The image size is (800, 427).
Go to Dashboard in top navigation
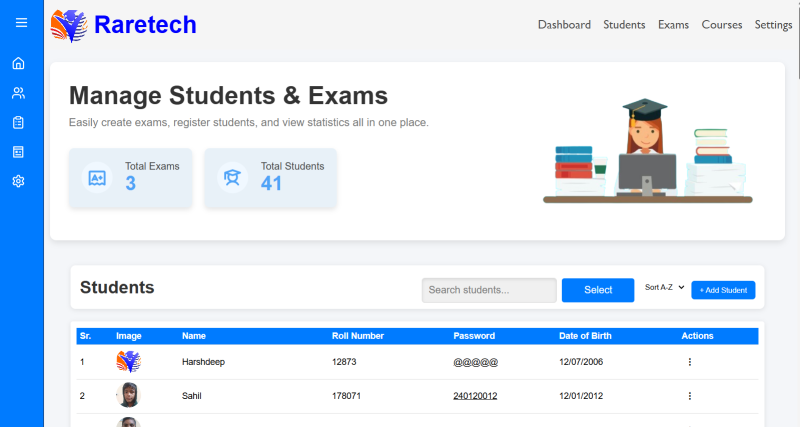[x=564, y=25]
